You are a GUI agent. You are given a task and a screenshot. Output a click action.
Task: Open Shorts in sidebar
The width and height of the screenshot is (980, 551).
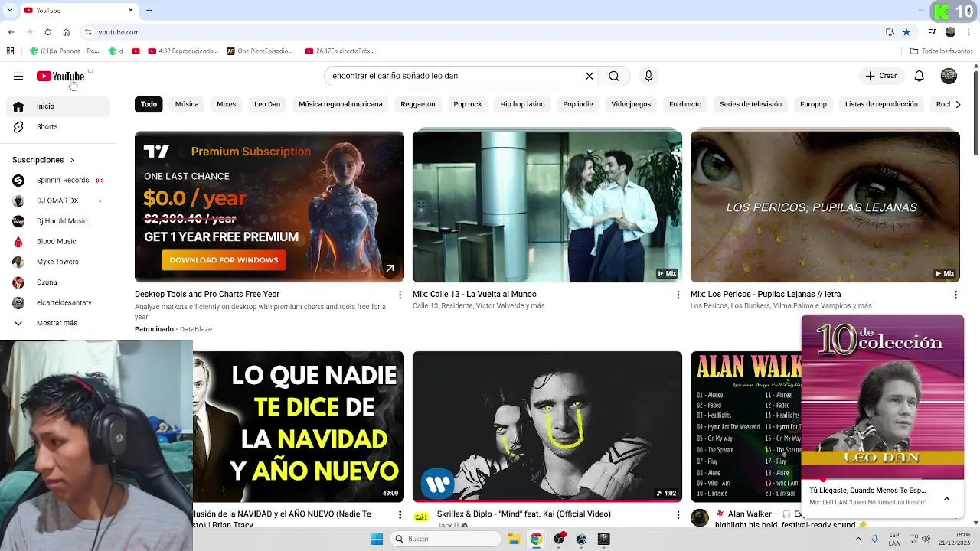click(58, 127)
